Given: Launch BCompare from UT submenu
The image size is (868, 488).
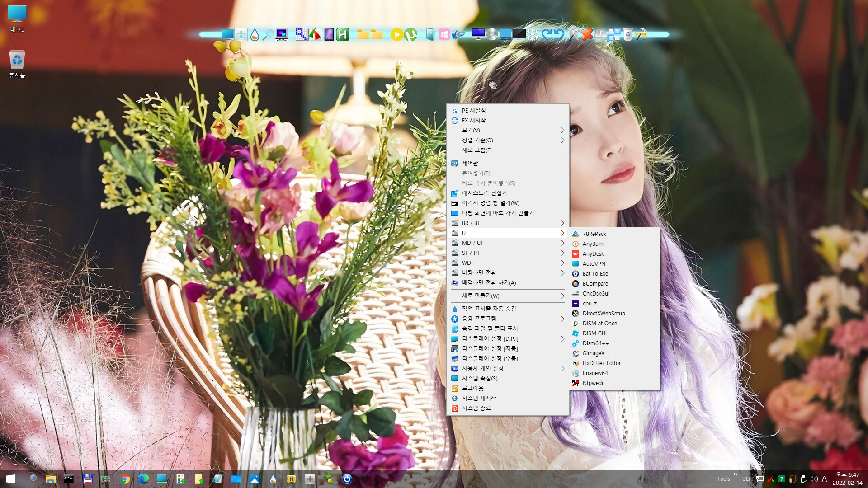Looking at the screenshot, I should 613,283.
